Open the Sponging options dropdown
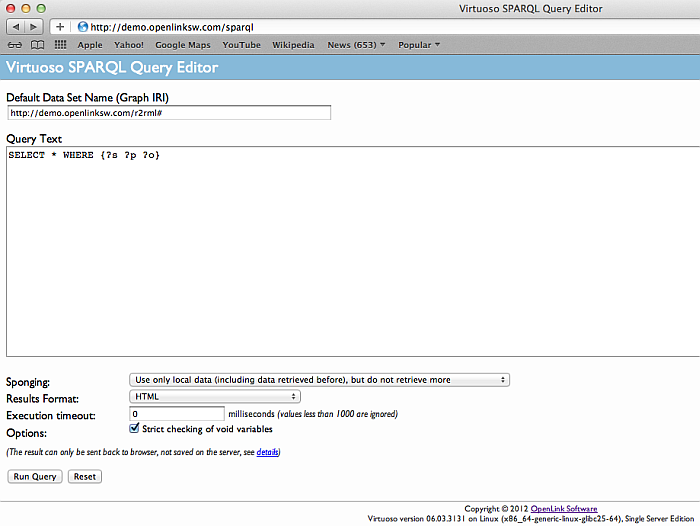 (x=319, y=380)
